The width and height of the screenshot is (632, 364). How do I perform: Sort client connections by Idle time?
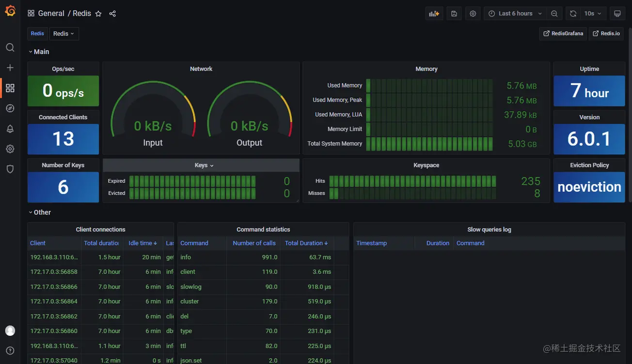tap(142, 243)
